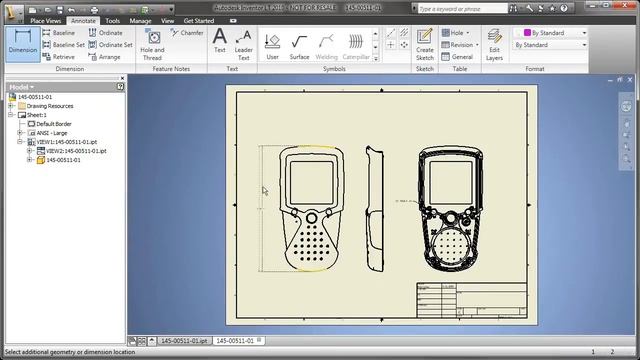
Task: Open the General table tool
Action: [457, 57]
